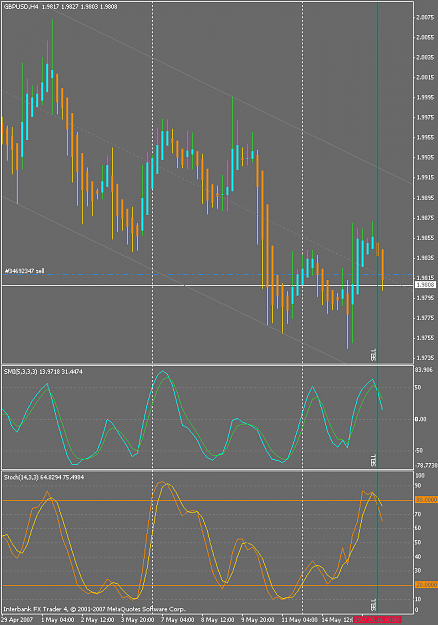
Task: Click the SELL label in main price chart
Action: click(373, 355)
